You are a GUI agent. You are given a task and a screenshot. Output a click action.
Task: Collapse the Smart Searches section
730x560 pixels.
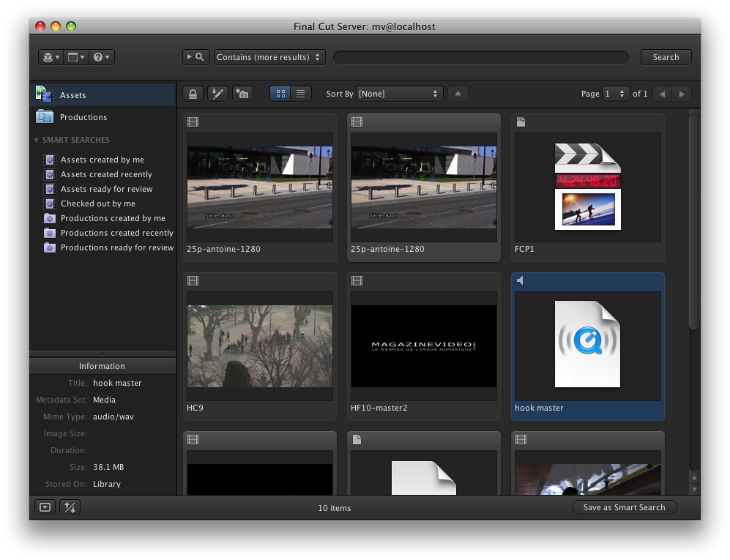click(x=37, y=140)
